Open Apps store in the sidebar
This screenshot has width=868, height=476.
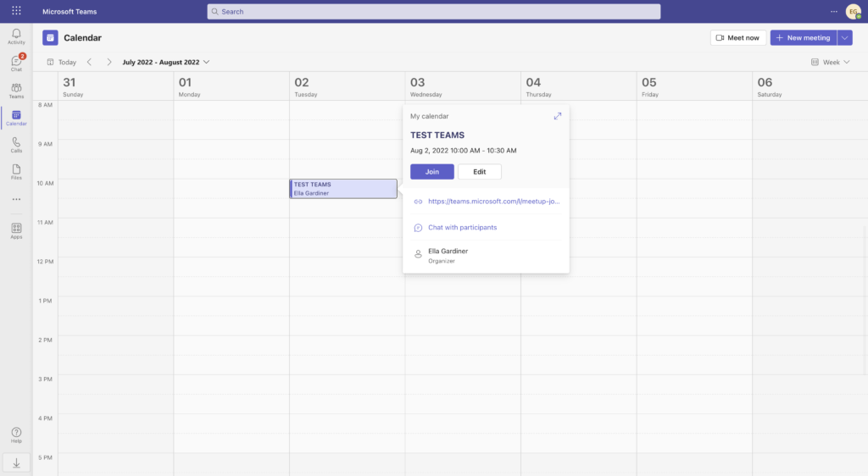click(16, 230)
